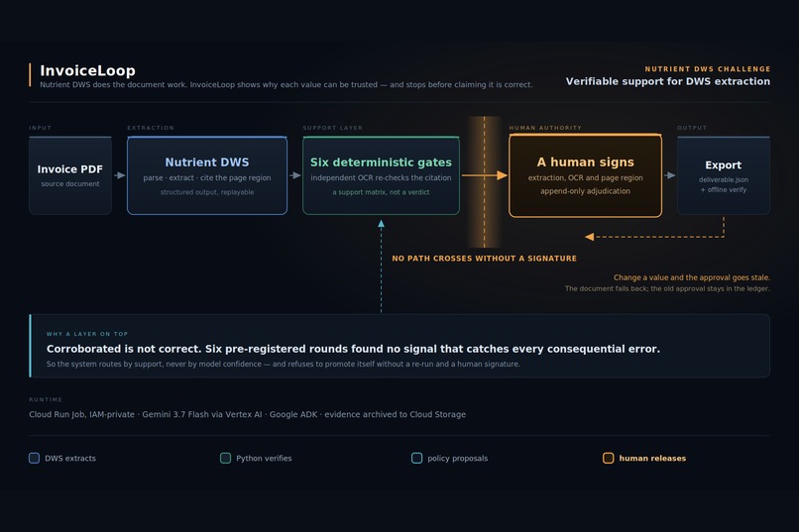Viewport: 799px width, 532px height.
Task: Click the human releases legend swatch
Action: click(608, 458)
